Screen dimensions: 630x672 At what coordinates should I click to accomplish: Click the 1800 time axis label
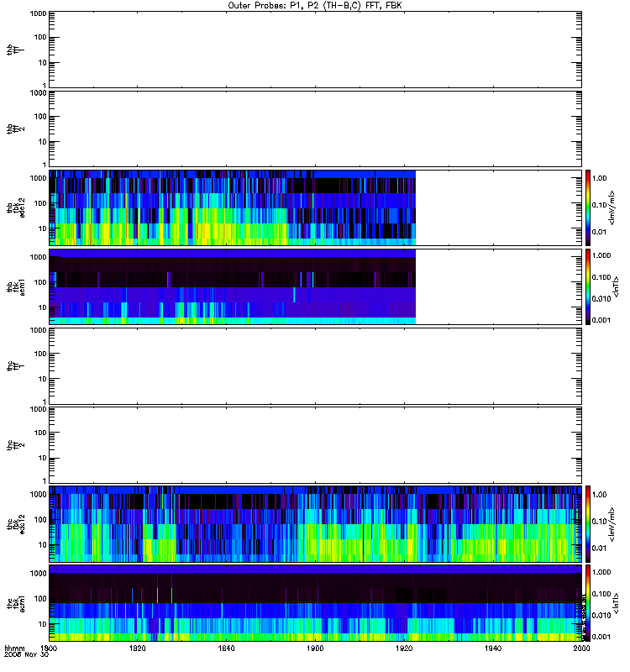coord(49,648)
